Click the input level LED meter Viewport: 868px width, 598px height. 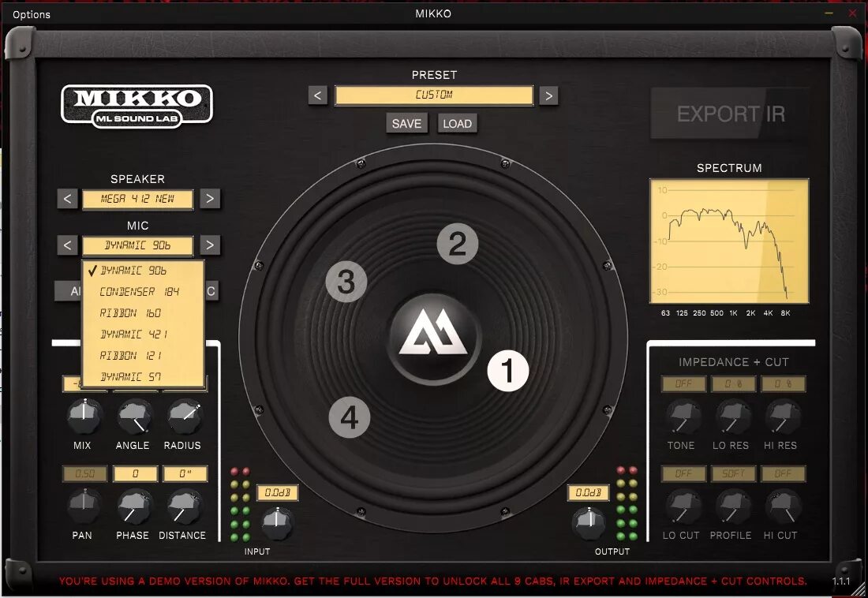pyautogui.click(x=240, y=504)
